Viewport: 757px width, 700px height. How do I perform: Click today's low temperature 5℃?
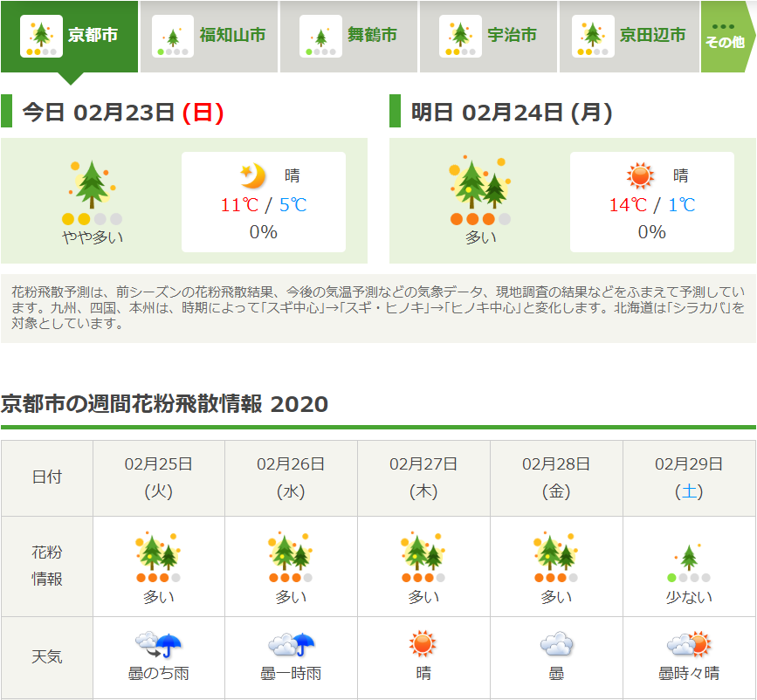coord(292,205)
